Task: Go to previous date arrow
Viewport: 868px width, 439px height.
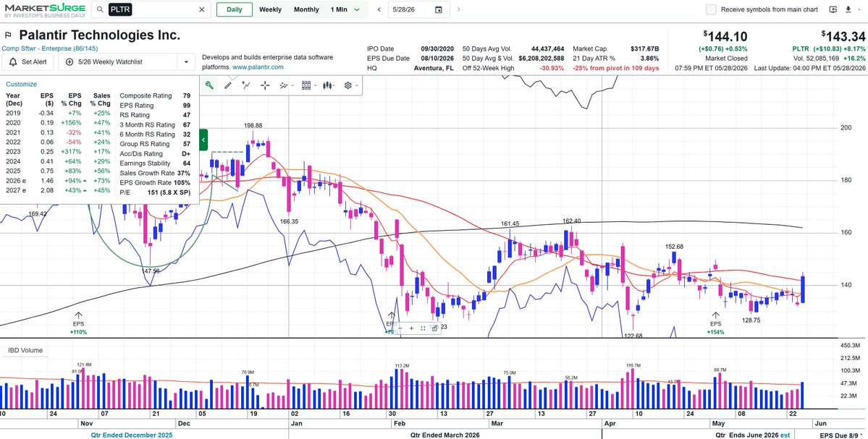Action: coord(379,9)
